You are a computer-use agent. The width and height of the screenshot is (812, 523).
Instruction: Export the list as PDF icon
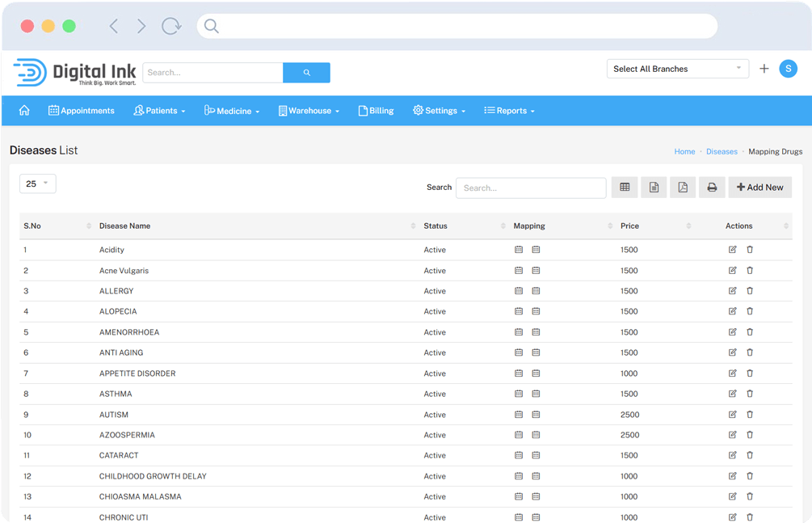(683, 188)
